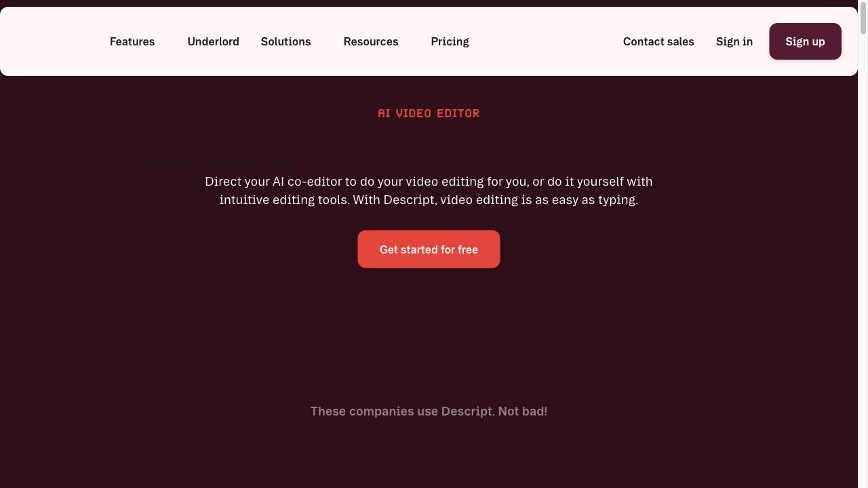Click the 'Direct your AI co-editor' paragraph
The image size is (868, 488).
click(x=429, y=190)
